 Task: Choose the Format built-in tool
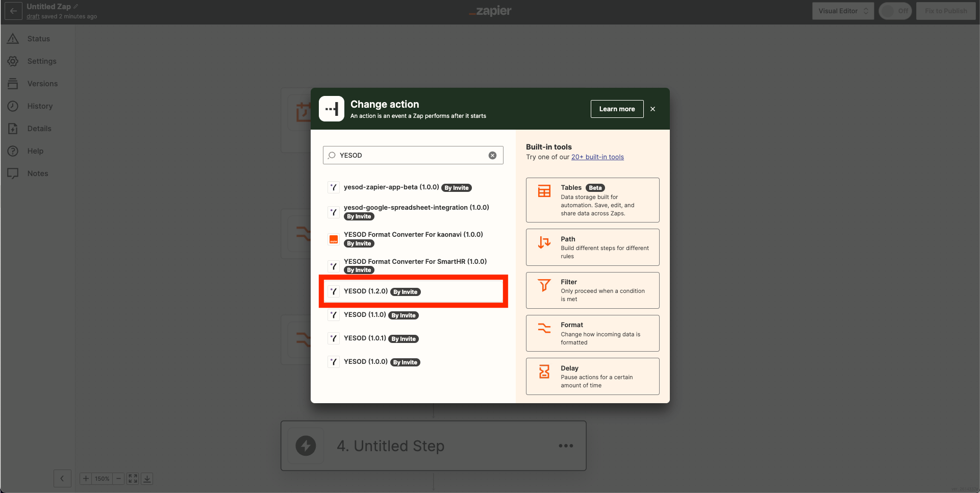click(592, 333)
